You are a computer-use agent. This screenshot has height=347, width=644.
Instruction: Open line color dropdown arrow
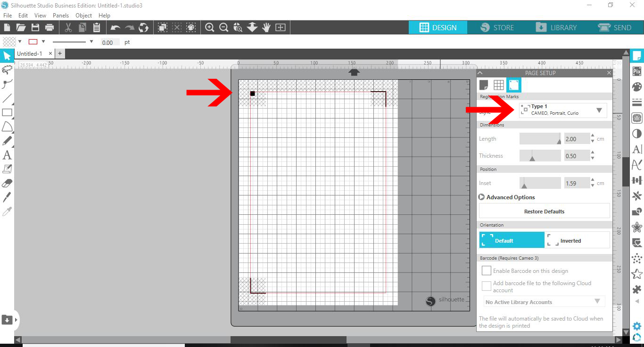[43, 42]
